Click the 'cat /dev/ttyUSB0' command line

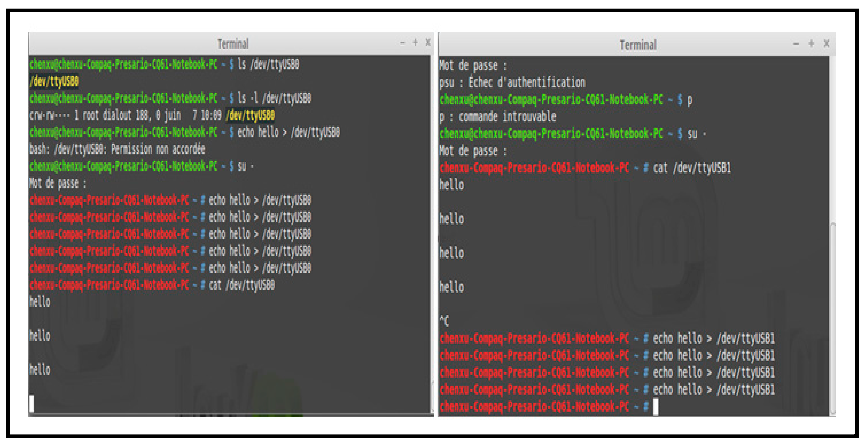(241, 285)
